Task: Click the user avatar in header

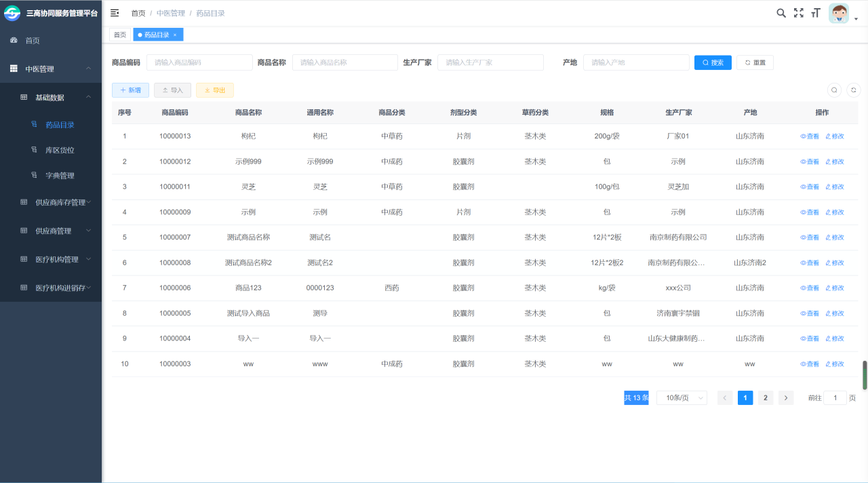Action: tap(839, 14)
